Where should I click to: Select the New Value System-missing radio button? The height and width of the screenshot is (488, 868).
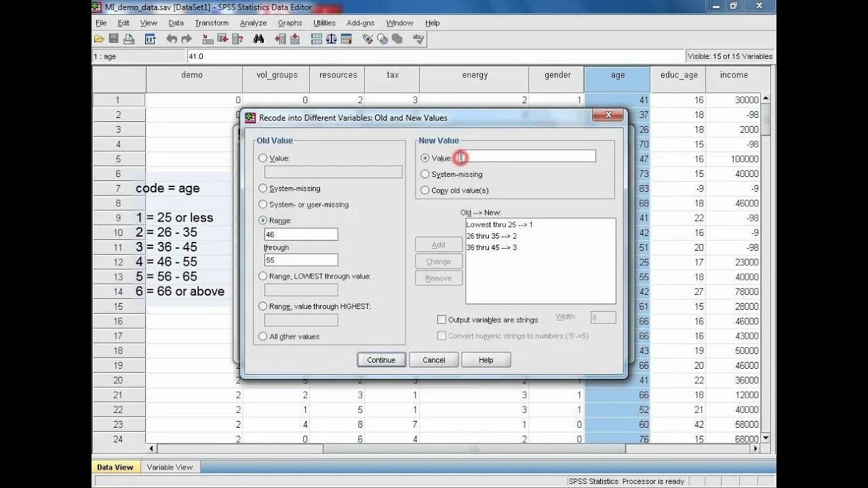coord(425,174)
